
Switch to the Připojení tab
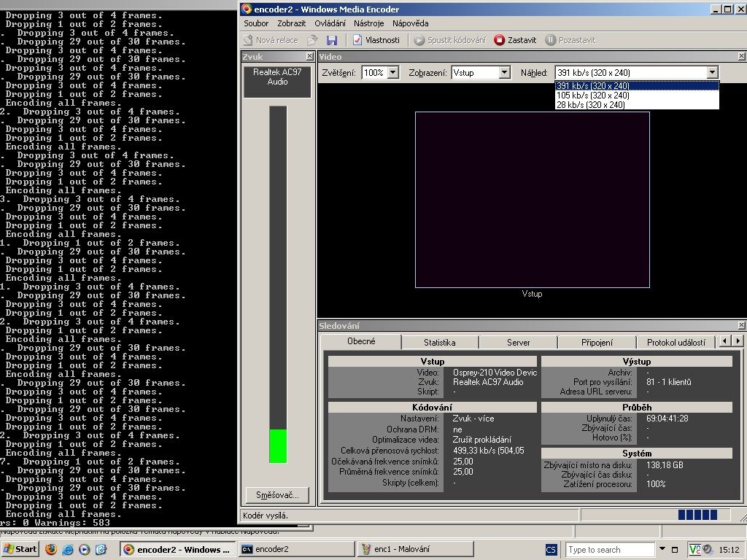tap(597, 343)
